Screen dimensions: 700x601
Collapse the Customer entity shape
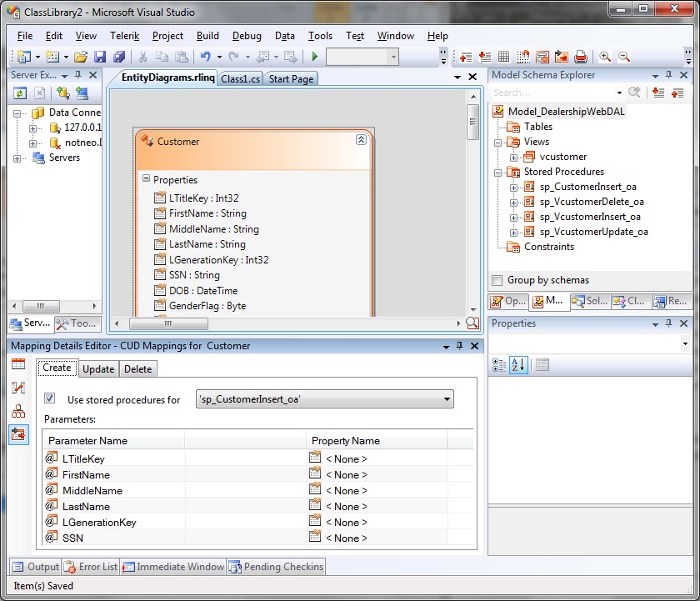(x=361, y=140)
